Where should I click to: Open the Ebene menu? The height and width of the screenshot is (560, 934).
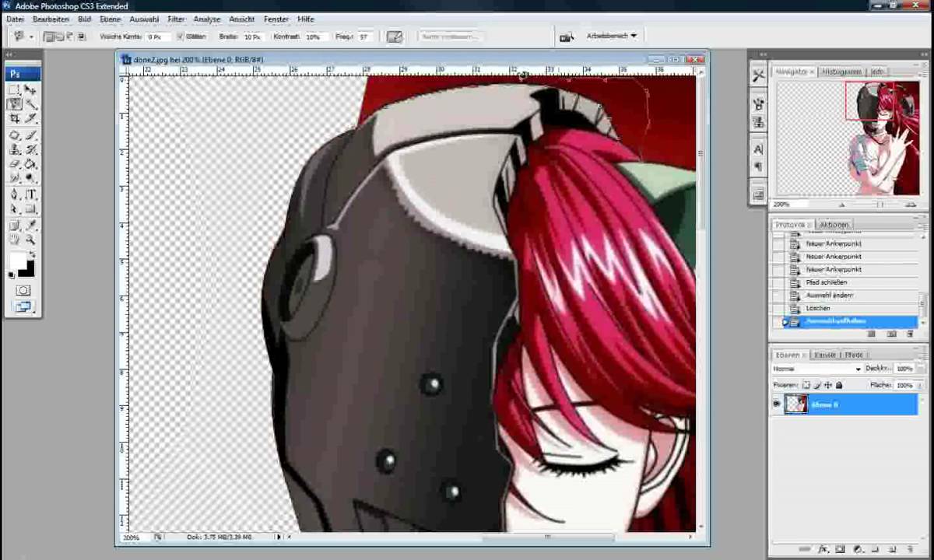(110, 19)
